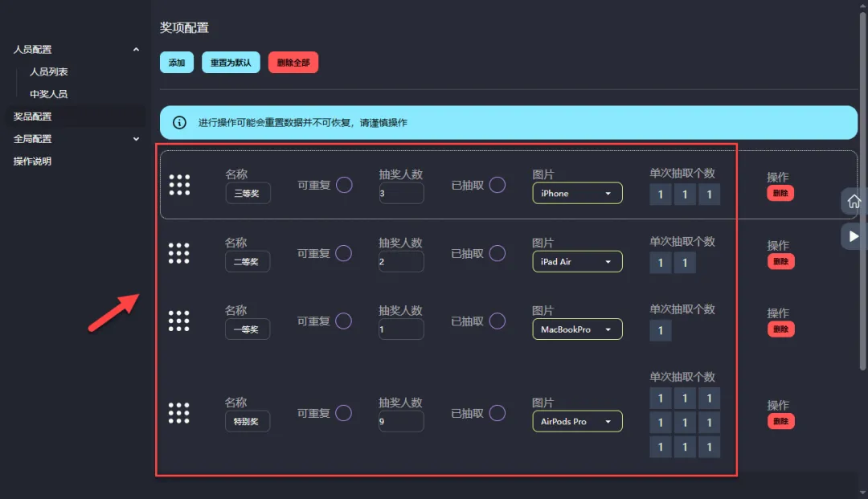
Task: Click the home icon on right edge
Action: (x=854, y=201)
